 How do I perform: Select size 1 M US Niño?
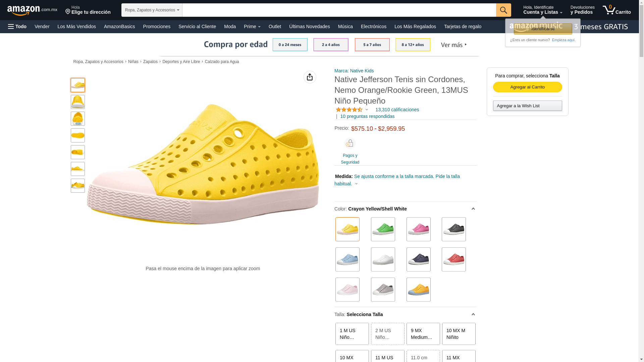[352, 334]
